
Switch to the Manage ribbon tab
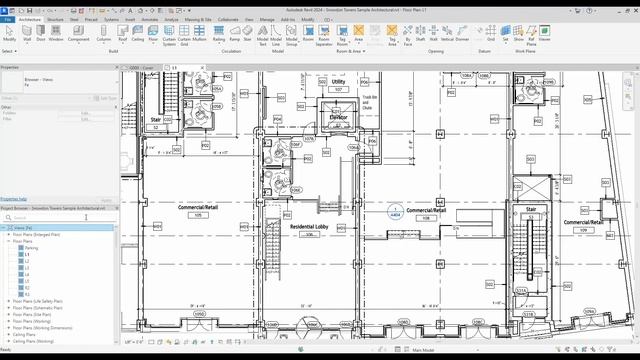click(267, 19)
